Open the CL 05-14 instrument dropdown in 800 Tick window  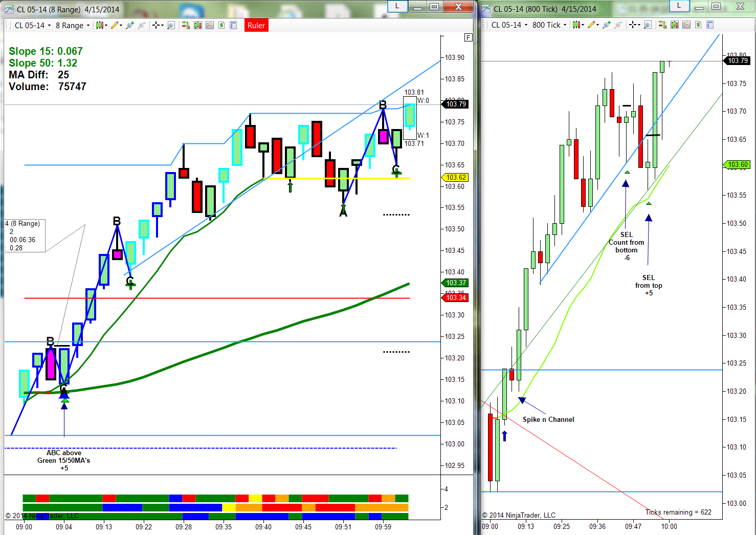[509, 25]
